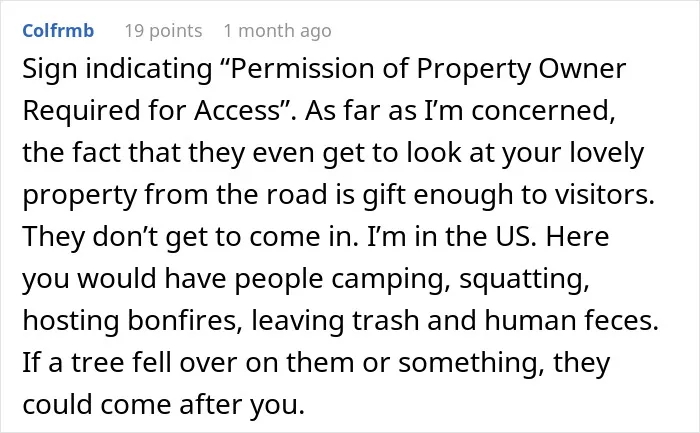Click the 19 points score label

click(163, 31)
